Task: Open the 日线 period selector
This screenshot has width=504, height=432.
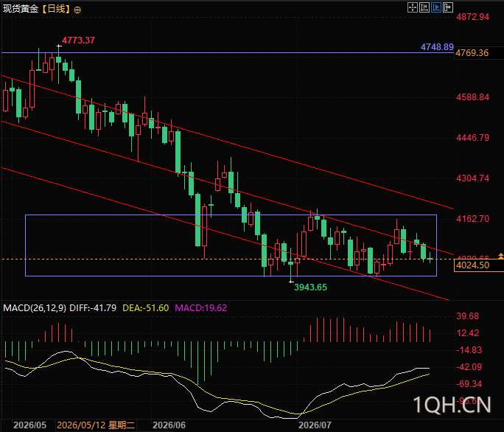Action: (x=56, y=9)
